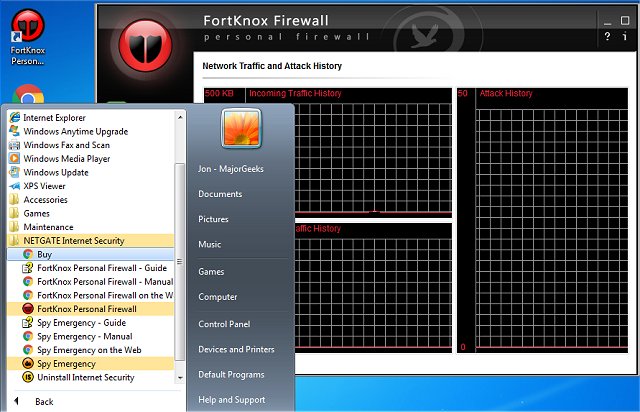Click the Back arrow in Start menu
This screenshot has height=412, width=640.
coord(17,401)
